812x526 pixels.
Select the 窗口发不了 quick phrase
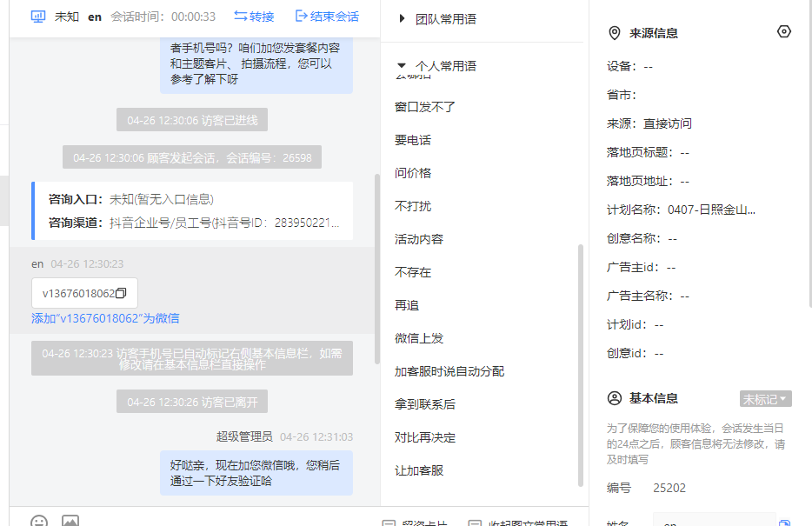coord(424,107)
